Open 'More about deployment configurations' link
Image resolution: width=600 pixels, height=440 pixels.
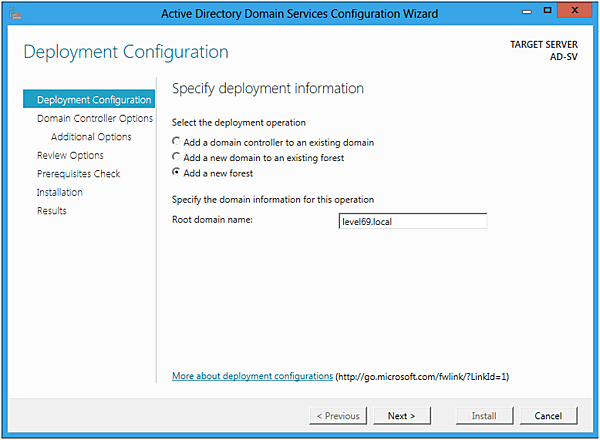[x=252, y=376]
